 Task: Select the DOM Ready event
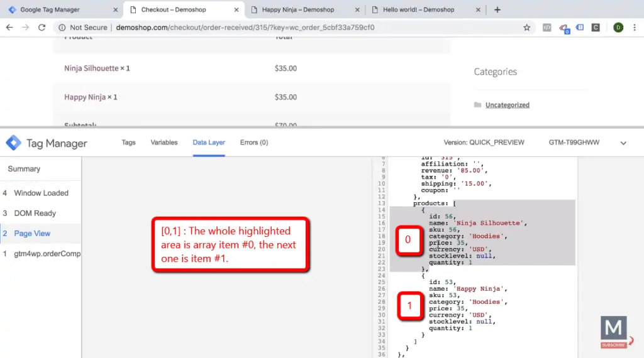[x=35, y=213]
